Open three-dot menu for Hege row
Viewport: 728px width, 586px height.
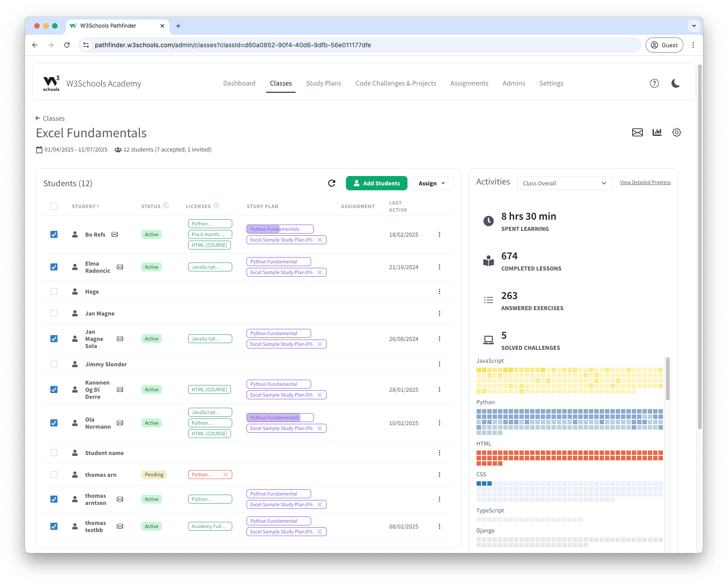(x=439, y=291)
